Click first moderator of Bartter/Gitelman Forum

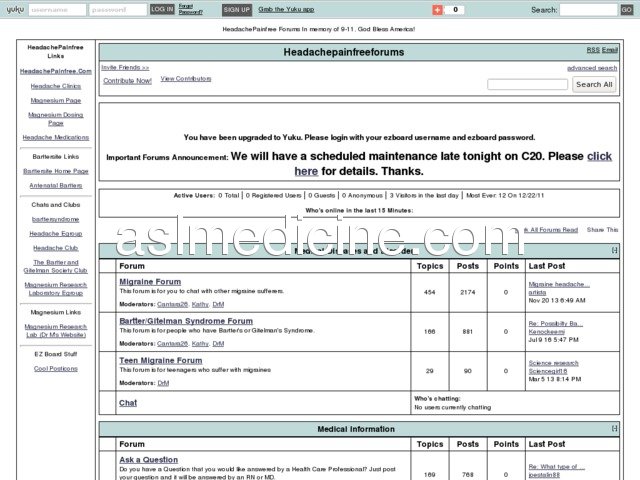(172, 344)
